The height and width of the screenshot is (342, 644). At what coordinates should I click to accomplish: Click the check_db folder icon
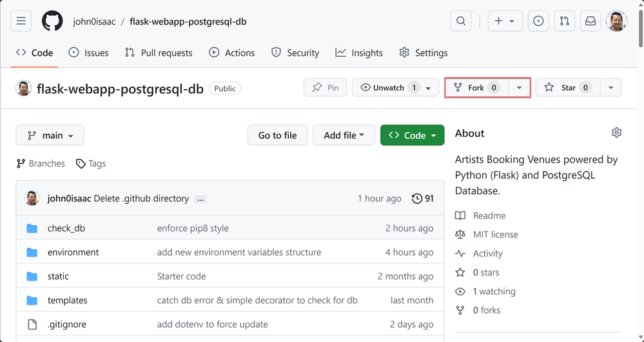[x=32, y=228]
